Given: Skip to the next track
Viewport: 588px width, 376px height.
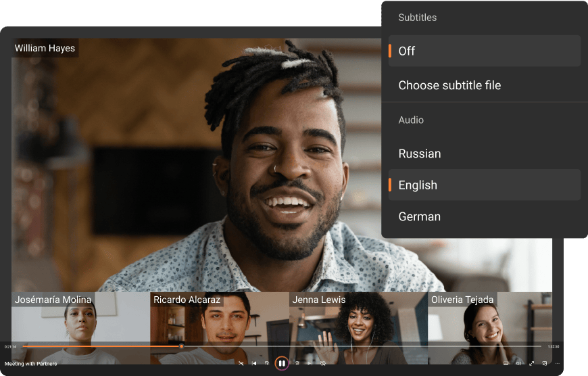Looking at the screenshot, I should (x=310, y=363).
